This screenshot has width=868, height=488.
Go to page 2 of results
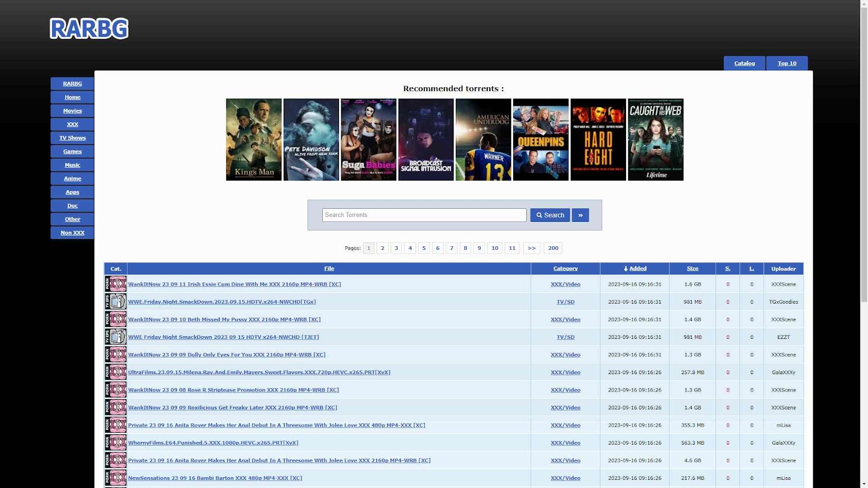click(382, 248)
